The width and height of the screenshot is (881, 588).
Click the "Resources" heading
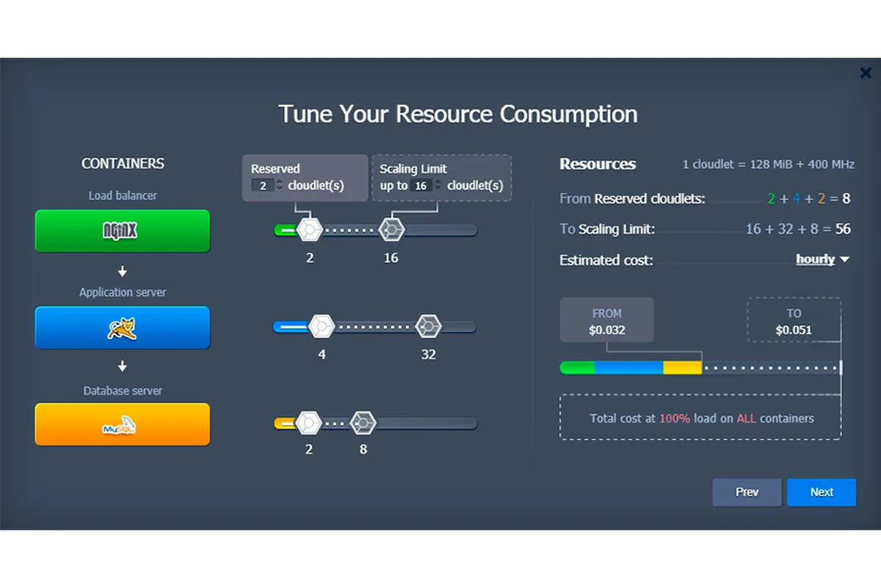[x=598, y=164]
